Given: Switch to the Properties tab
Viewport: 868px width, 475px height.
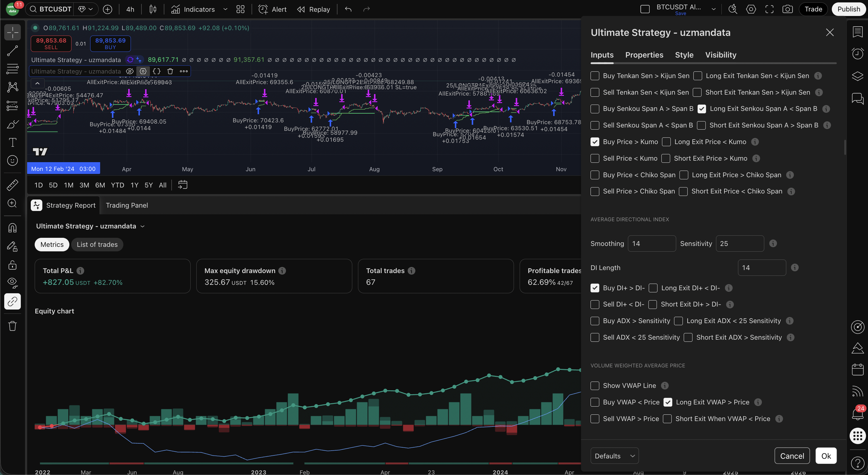Looking at the screenshot, I should click(x=644, y=55).
